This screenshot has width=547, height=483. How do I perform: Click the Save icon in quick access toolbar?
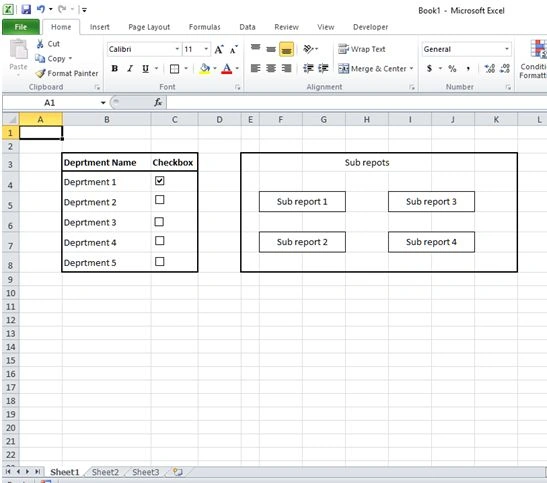(26, 9)
